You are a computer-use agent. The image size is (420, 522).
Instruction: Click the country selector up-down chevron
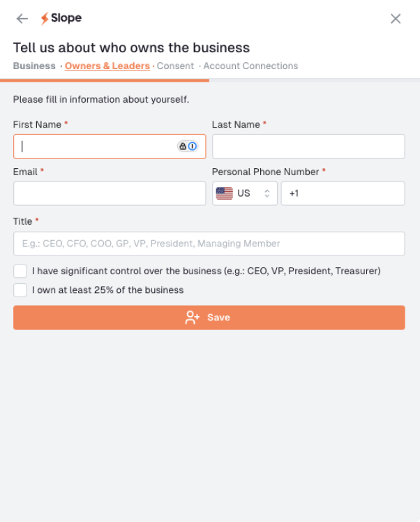tap(267, 193)
